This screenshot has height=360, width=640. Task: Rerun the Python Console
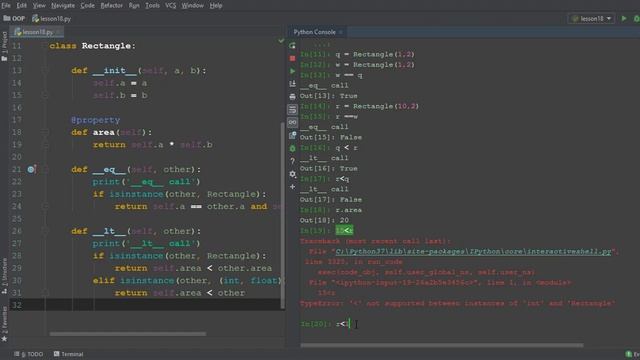click(292, 46)
